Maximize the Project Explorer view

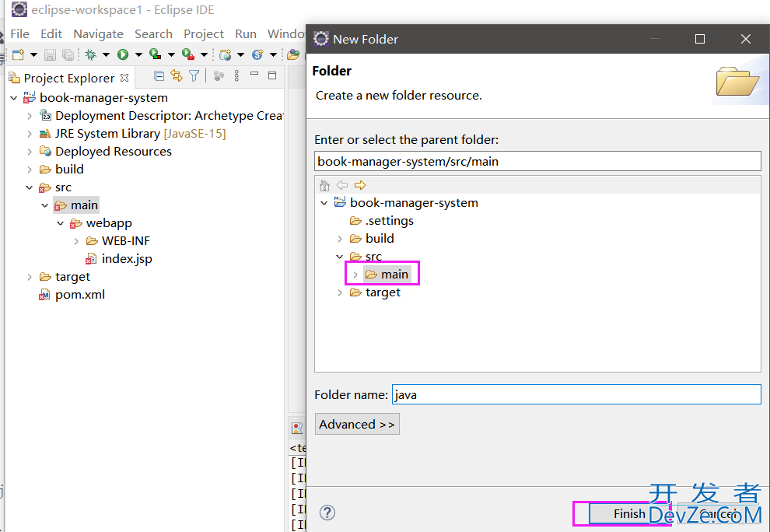[x=272, y=75]
